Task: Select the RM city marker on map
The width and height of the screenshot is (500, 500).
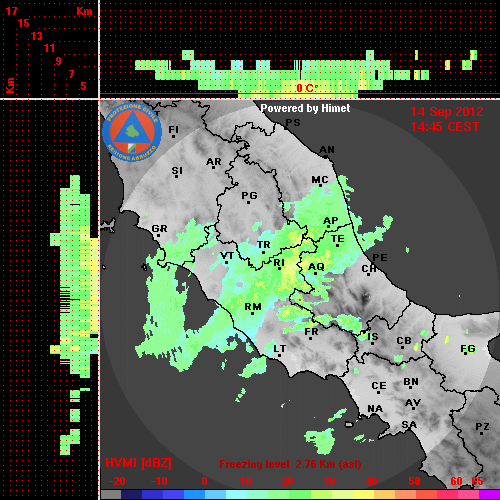Action: [x=252, y=313]
